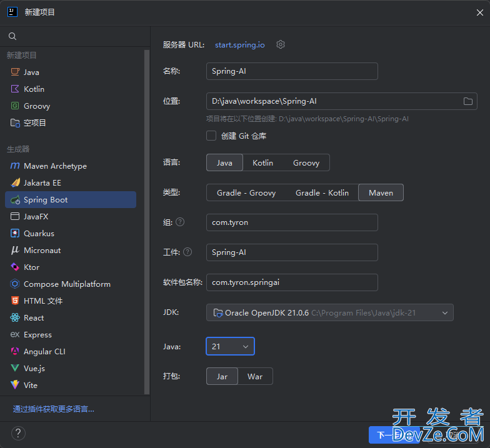This screenshot has width=490, height=448.
Task: Select Maven Archetype generator
Action: 71,166
